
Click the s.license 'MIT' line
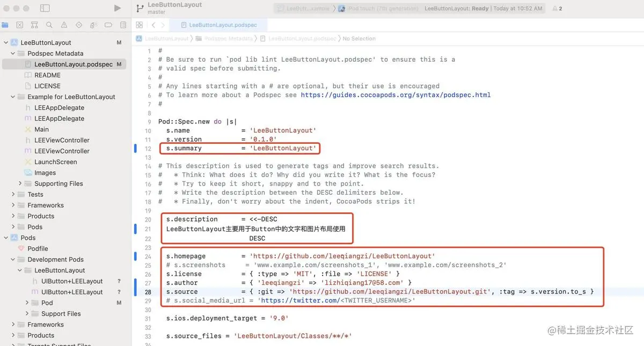click(x=283, y=274)
